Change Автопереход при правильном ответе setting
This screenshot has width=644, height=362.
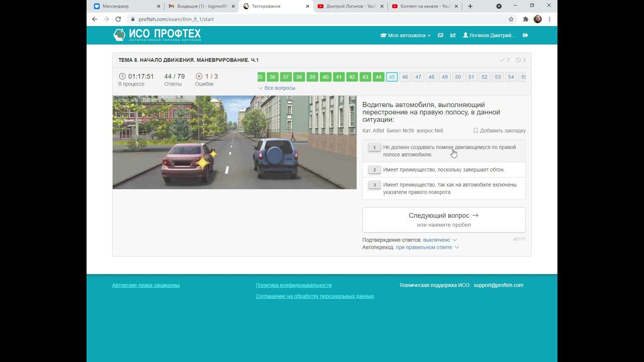click(x=427, y=247)
